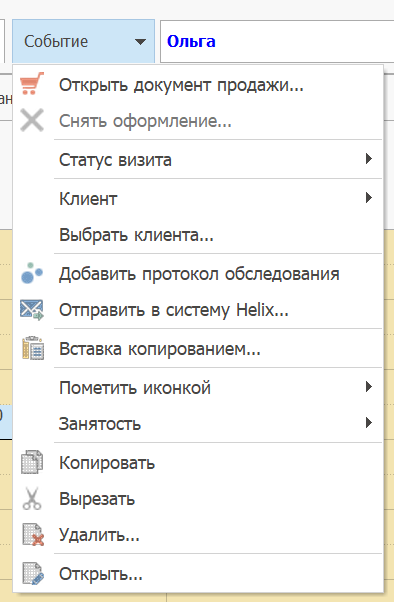The width and height of the screenshot is (394, 602).
Task: Click the clipboard paste-by-copy icon
Action: pos(33,348)
